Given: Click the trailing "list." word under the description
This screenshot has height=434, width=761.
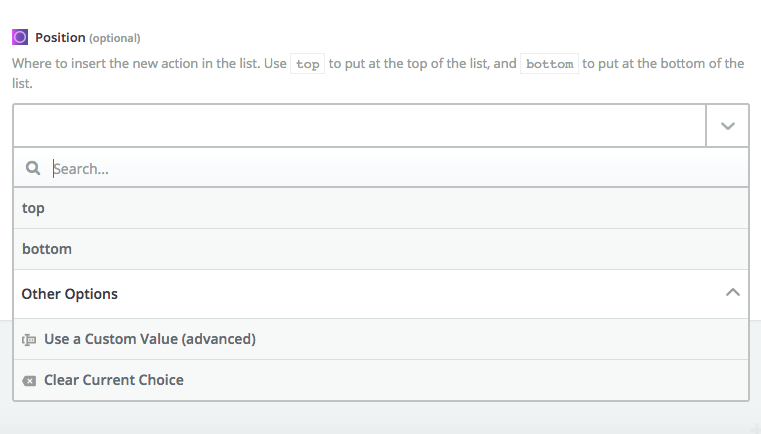Looking at the screenshot, I should pos(22,83).
